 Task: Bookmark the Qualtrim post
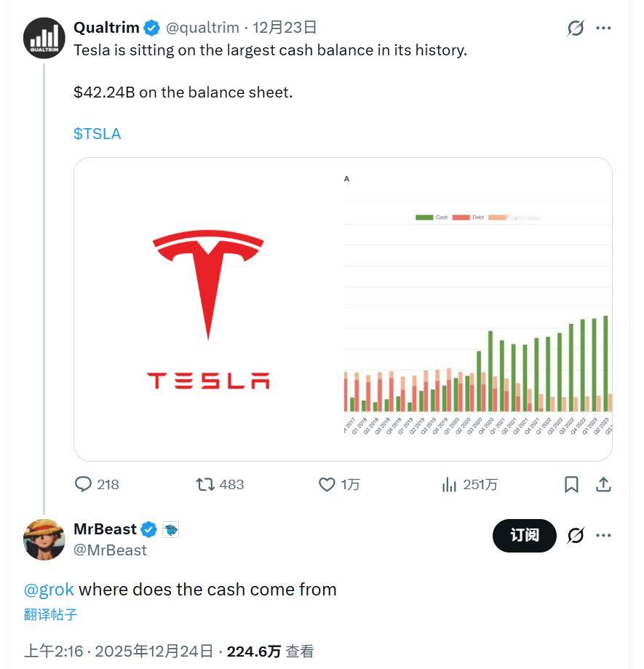click(x=572, y=484)
